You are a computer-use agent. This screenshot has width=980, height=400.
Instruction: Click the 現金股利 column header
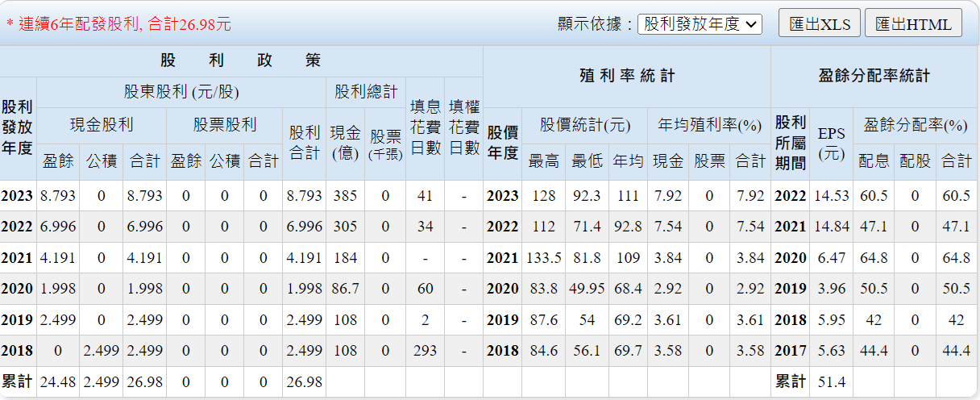click(x=102, y=125)
